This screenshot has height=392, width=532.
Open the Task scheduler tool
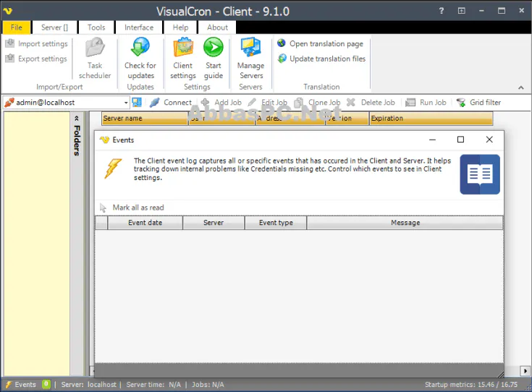point(95,59)
